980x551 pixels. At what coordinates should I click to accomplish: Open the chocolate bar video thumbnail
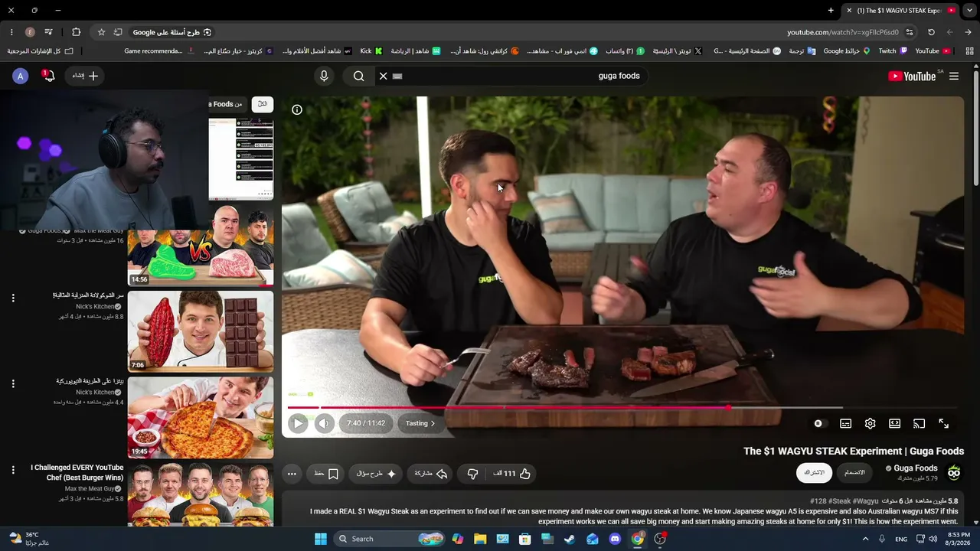click(x=201, y=331)
